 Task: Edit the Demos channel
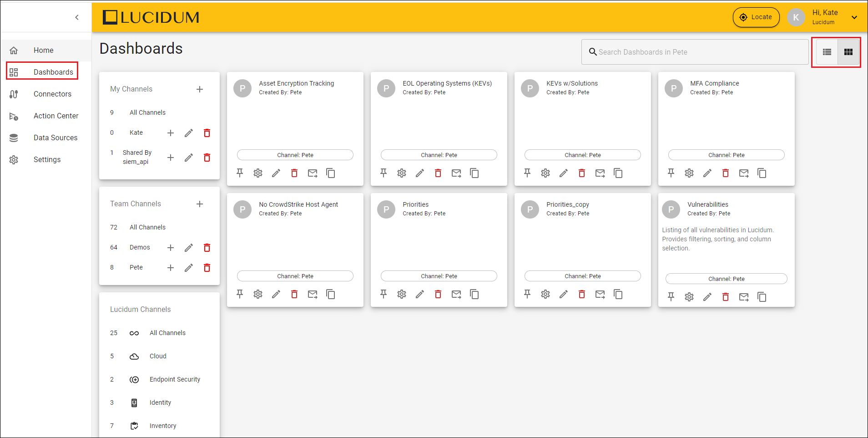coord(189,248)
